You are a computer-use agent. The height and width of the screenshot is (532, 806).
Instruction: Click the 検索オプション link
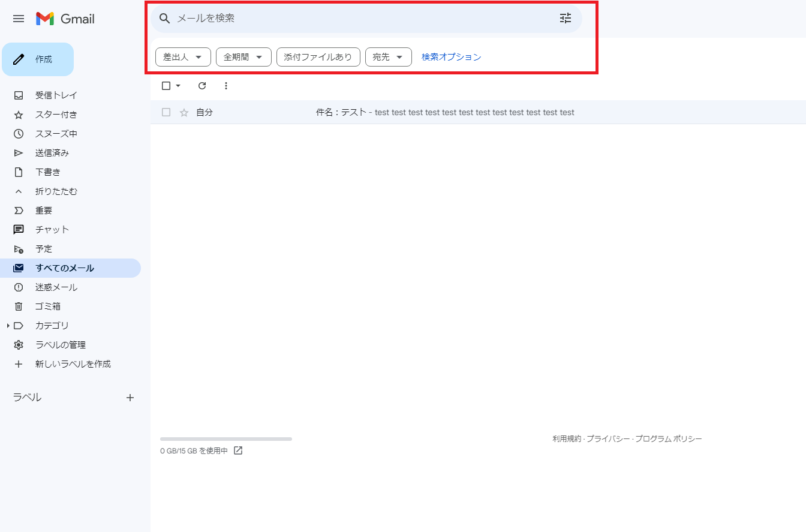451,57
